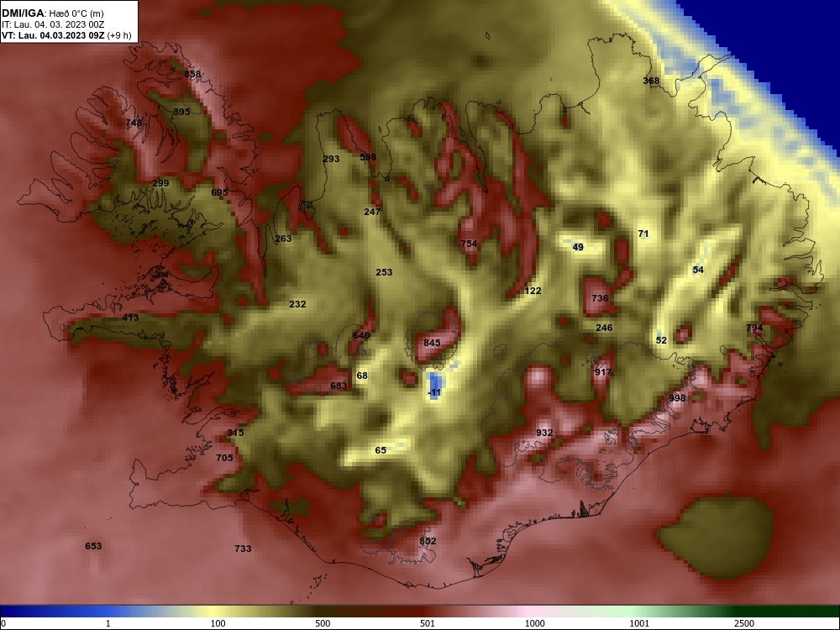Image resolution: width=840 pixels, height=630 pixels.
Task: Click the map value 232
Action: click(x=297, y=304)
